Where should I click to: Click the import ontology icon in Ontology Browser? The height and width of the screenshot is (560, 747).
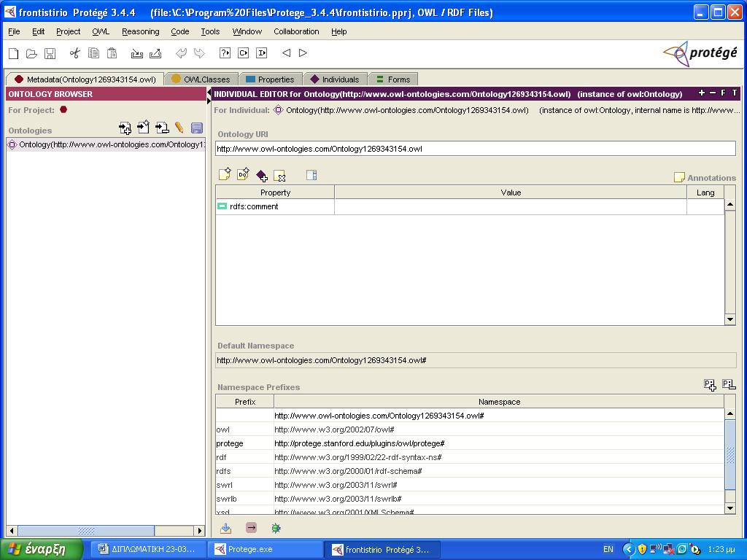click(125, 128)
